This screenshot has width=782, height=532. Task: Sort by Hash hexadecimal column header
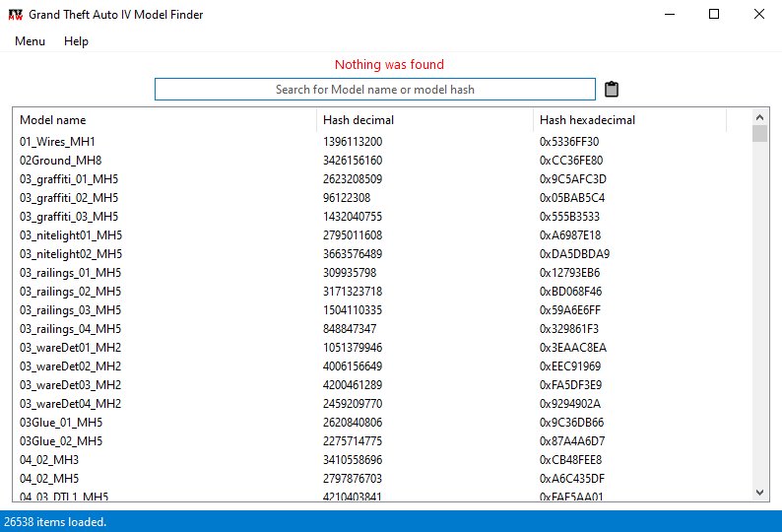point(630,120)
